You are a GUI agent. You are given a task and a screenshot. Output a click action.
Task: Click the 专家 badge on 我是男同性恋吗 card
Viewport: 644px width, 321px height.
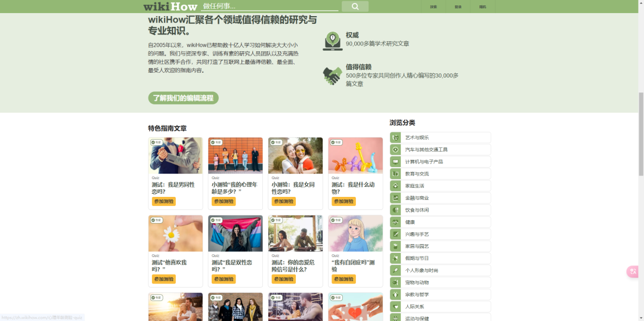tap(156, 142)
